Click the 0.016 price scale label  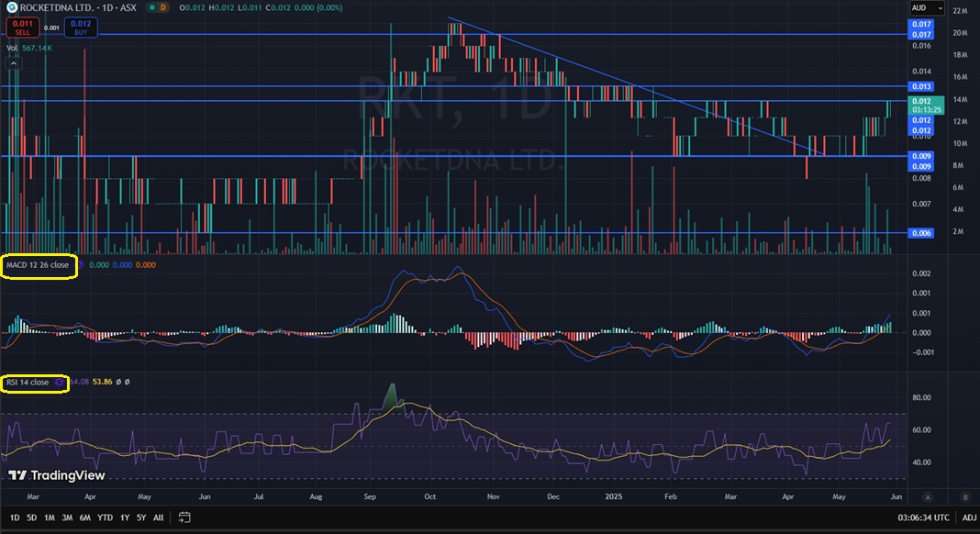(921, 46)
